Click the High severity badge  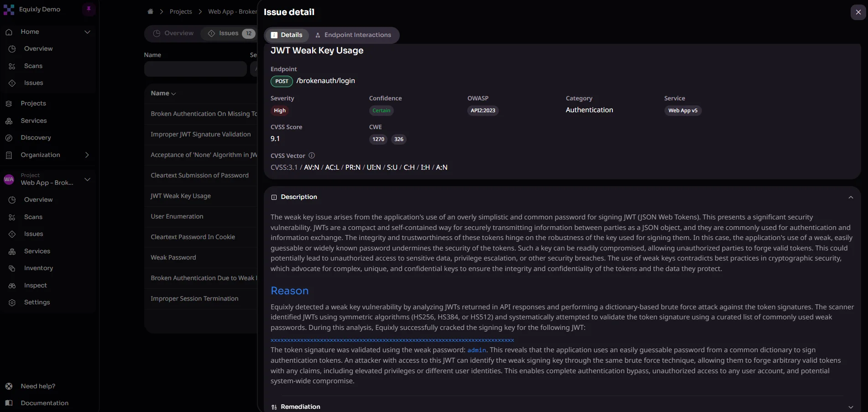(x=280, y=111)
